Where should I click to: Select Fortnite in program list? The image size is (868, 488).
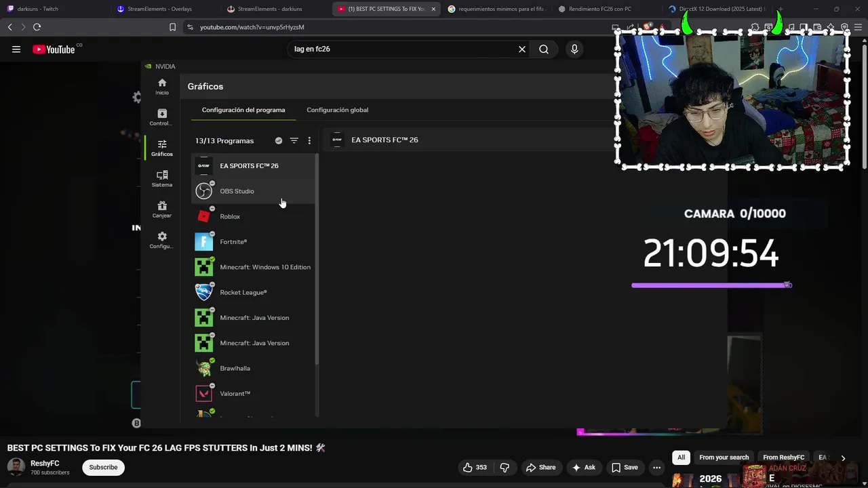[254, 242]
